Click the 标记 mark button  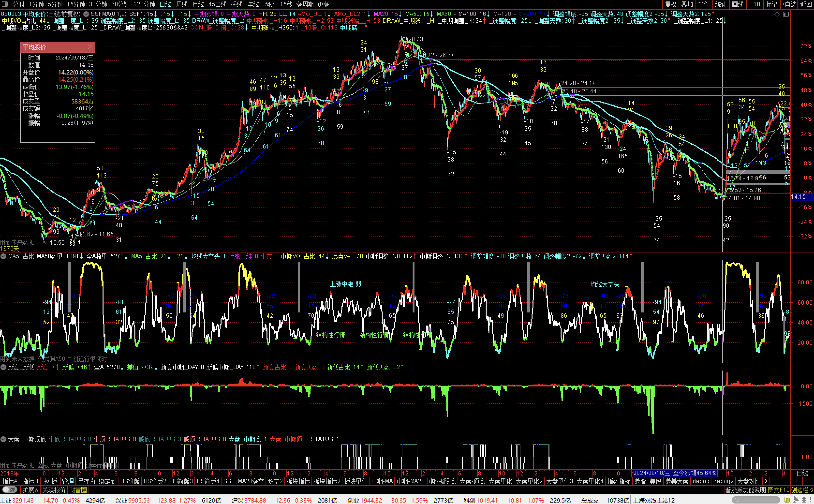[772, 4]
